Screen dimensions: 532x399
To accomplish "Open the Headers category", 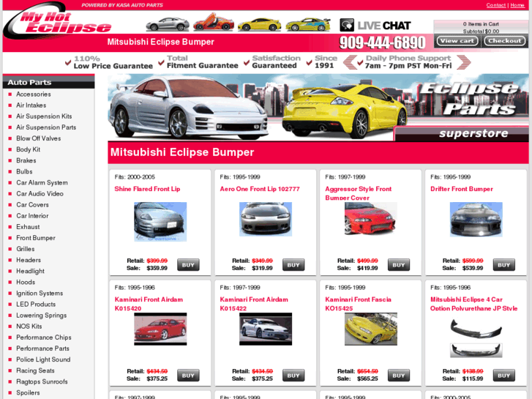I will click(29, 260).
